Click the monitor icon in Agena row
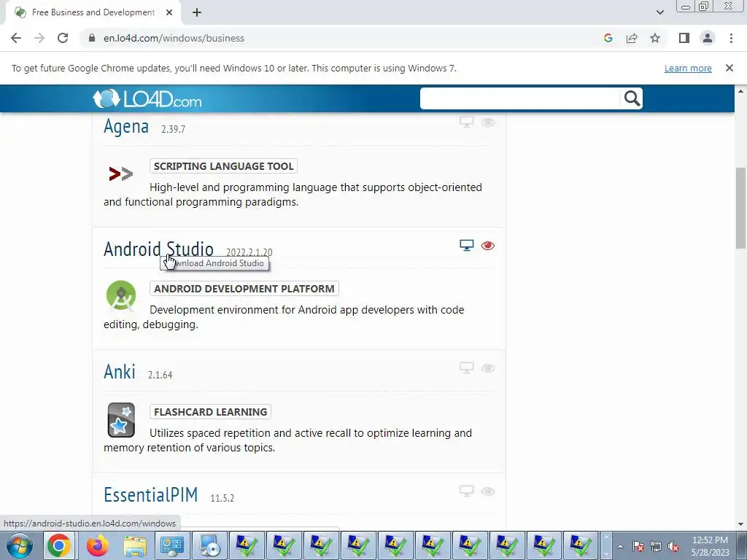This screenshot has height=560, width=747. pos(466,122)
